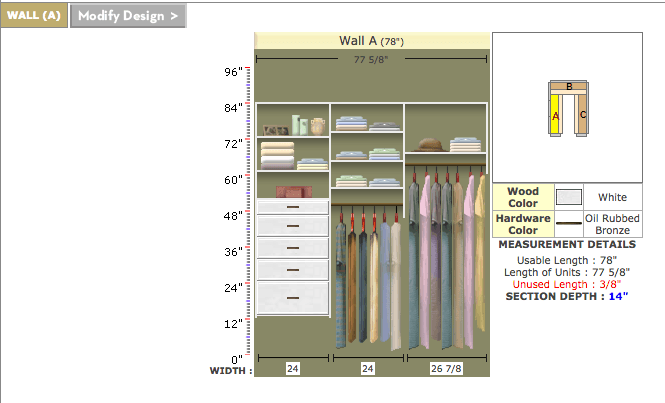Click the SECTION DEPTH 14" value
Screen dimensions: 665x403
(x=618, y=296)
